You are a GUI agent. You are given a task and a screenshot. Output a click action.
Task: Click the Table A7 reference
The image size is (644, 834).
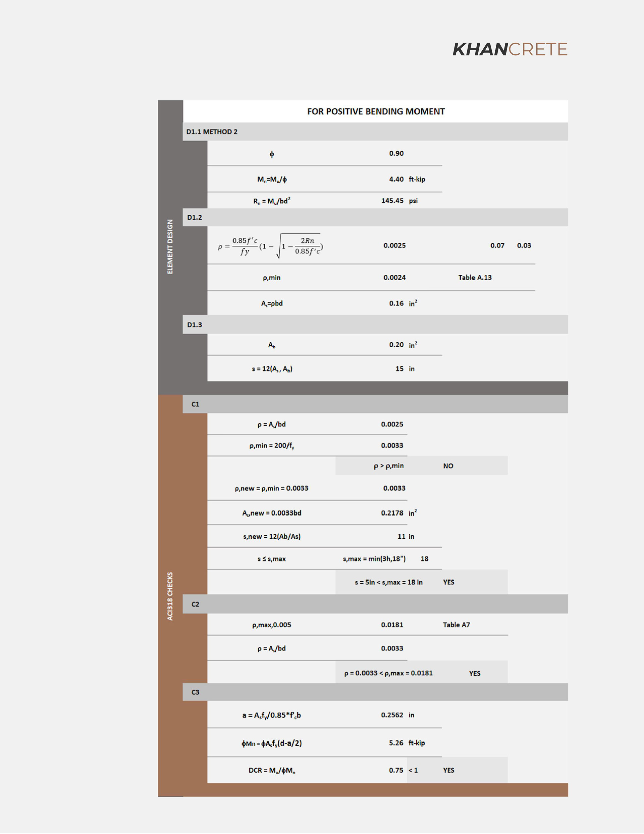456,625
